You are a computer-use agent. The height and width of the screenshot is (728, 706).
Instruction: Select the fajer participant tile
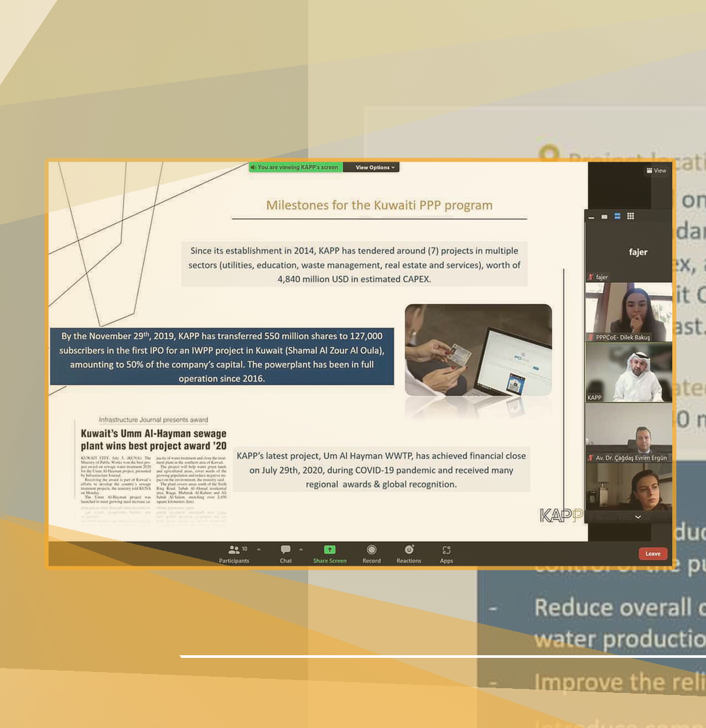628,252
